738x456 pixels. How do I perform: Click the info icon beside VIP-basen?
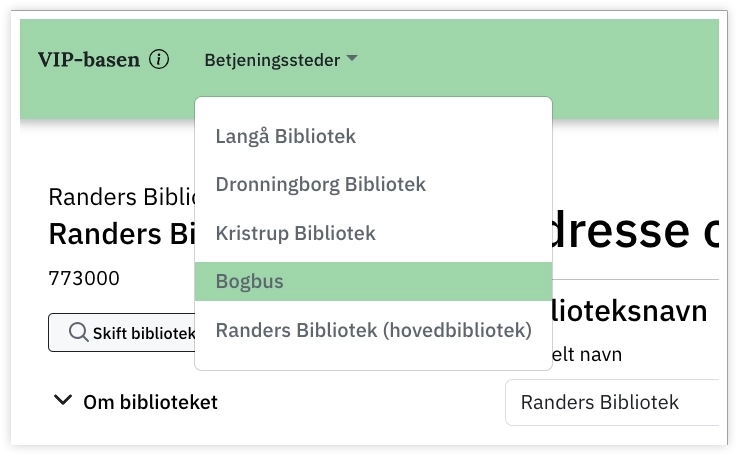point(159,60)
